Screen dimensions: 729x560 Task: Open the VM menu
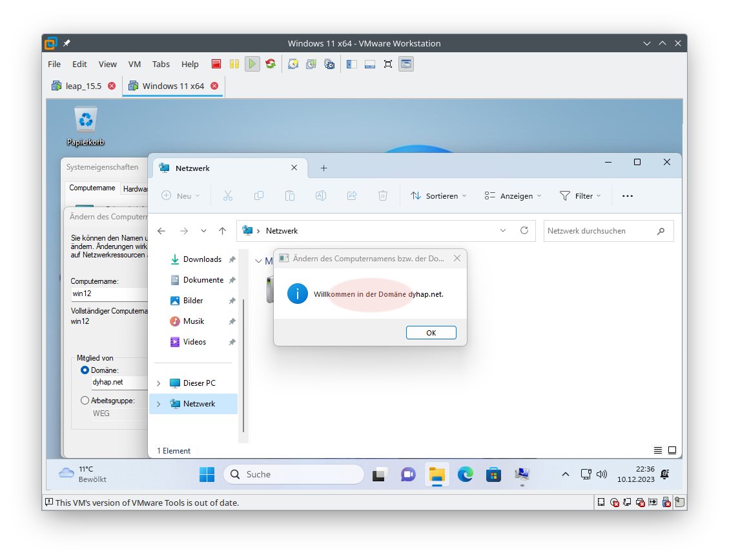click(x=134, y=64)
